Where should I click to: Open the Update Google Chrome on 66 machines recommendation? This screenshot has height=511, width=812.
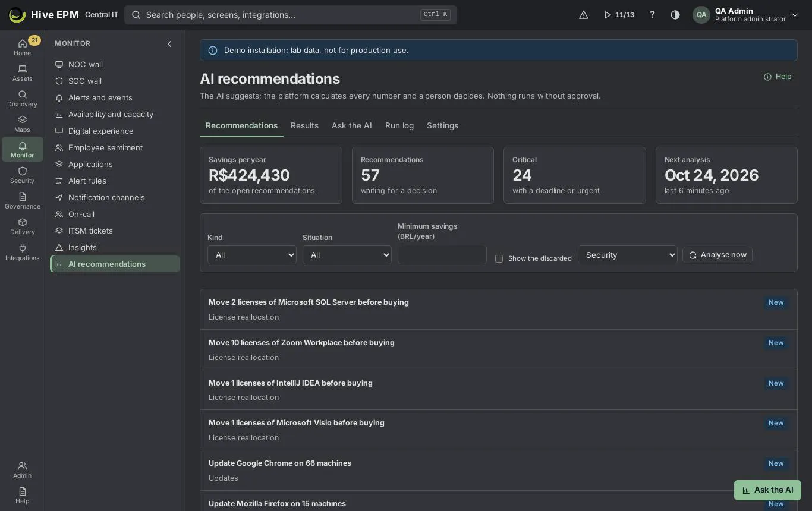click(499, 471)
